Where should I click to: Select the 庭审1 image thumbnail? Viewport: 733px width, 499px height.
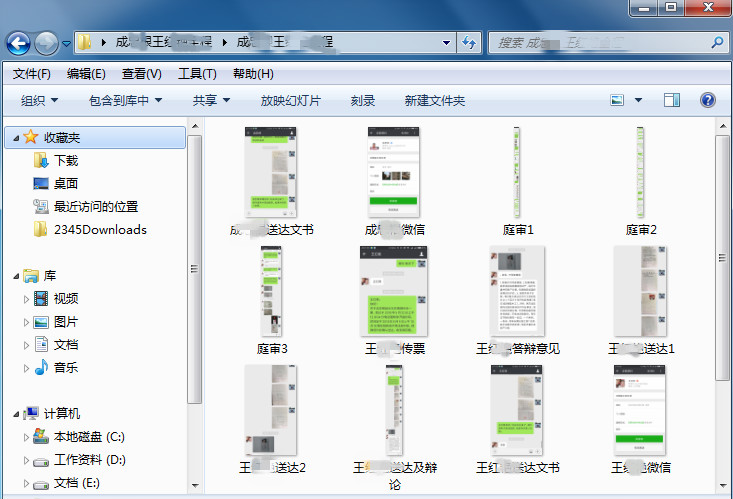tap(517, 173)
